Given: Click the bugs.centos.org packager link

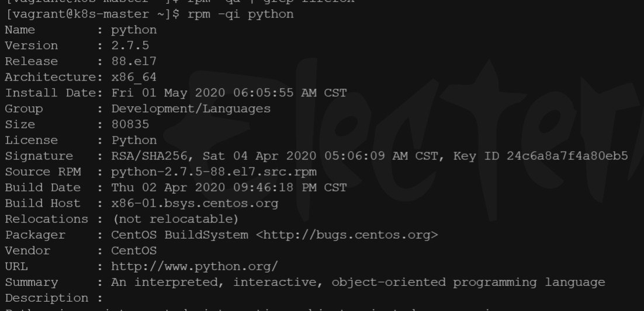Looking at the screenshot, I should click(x=347, y=235).
